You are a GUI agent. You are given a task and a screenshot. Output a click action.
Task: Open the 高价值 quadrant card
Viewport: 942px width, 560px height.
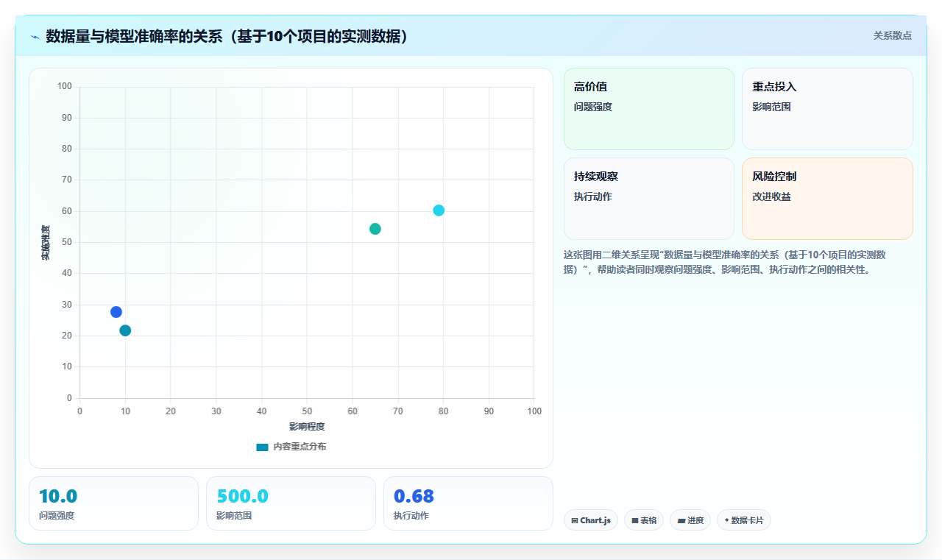coord(649,109)
